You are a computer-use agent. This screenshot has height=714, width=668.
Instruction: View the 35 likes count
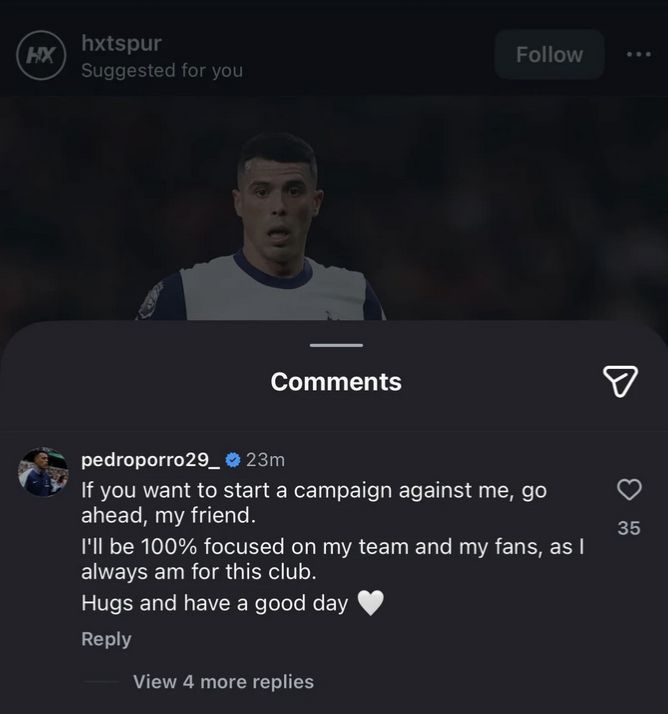point(628,528)
